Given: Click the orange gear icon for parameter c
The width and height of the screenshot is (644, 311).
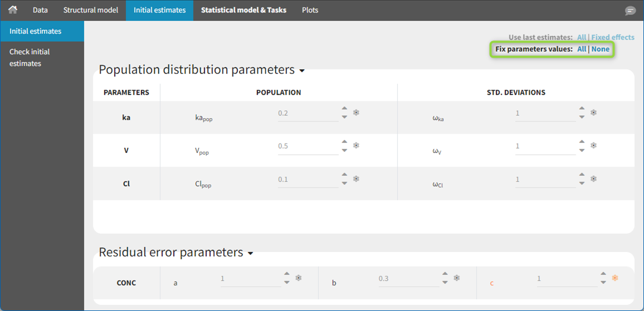Looking at the screenshot, I should [615, 278].
